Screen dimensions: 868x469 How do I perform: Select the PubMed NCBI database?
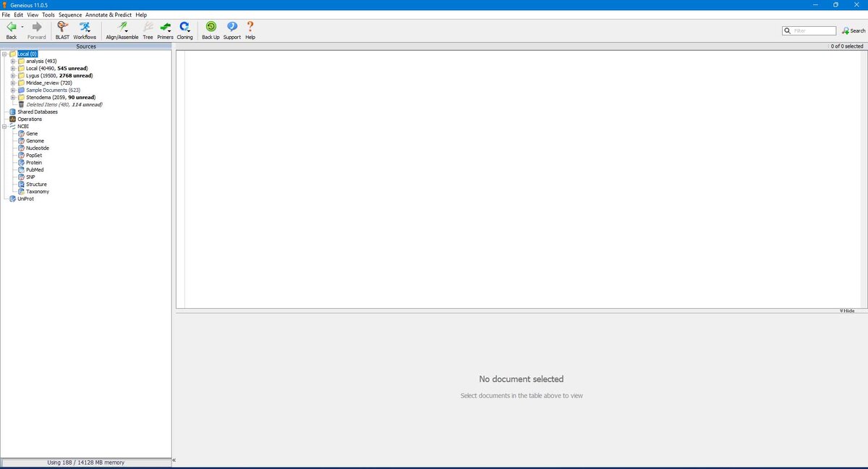(35, 170)
